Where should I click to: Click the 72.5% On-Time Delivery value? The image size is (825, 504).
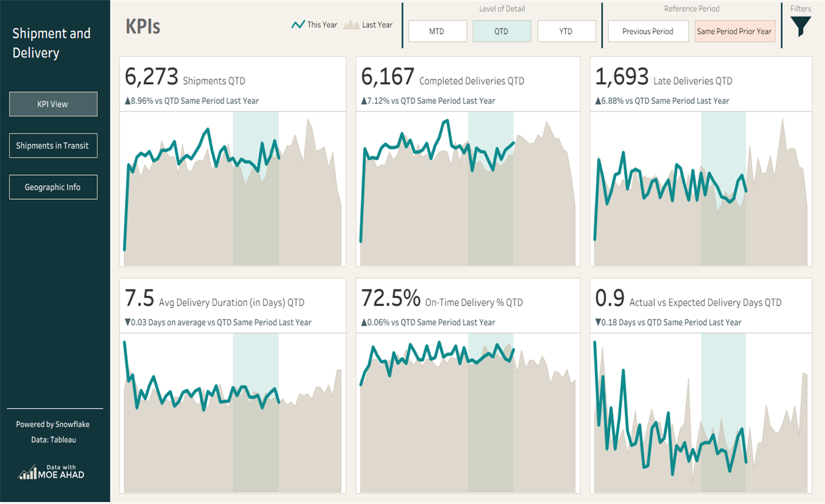pos(391,298)
